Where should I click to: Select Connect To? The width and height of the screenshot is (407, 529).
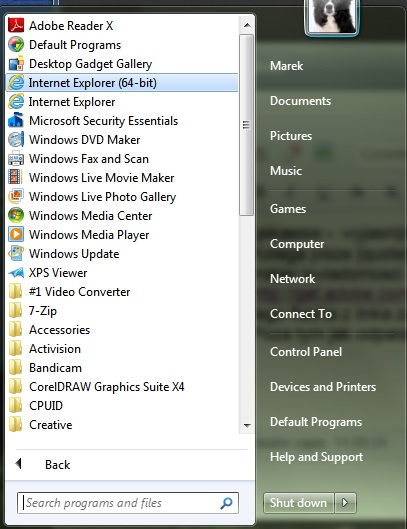(x=301, y=314)
